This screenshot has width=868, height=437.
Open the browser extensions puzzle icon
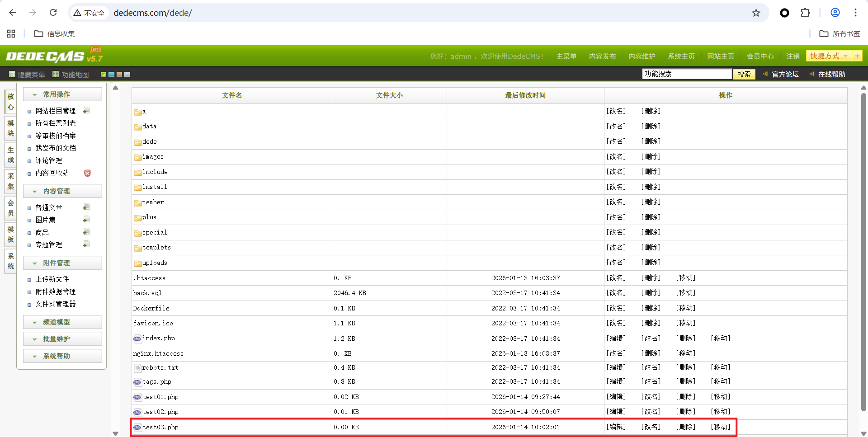(805, 13)
